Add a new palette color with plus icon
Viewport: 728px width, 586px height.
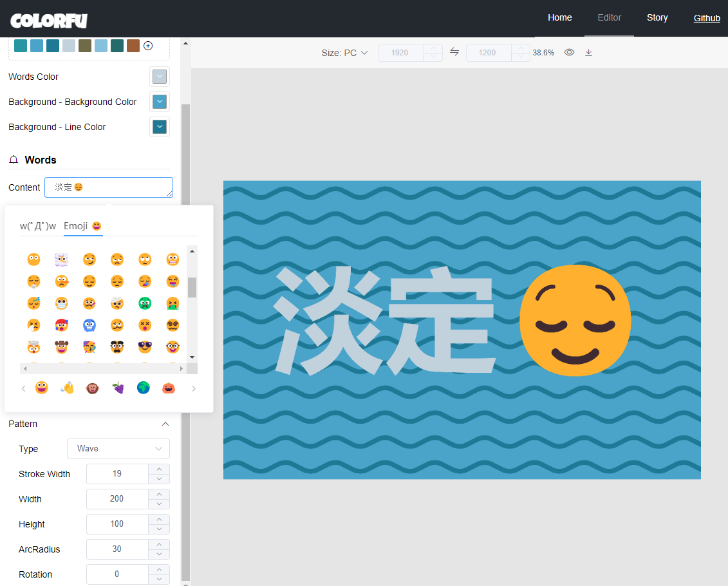pos(148,46)
